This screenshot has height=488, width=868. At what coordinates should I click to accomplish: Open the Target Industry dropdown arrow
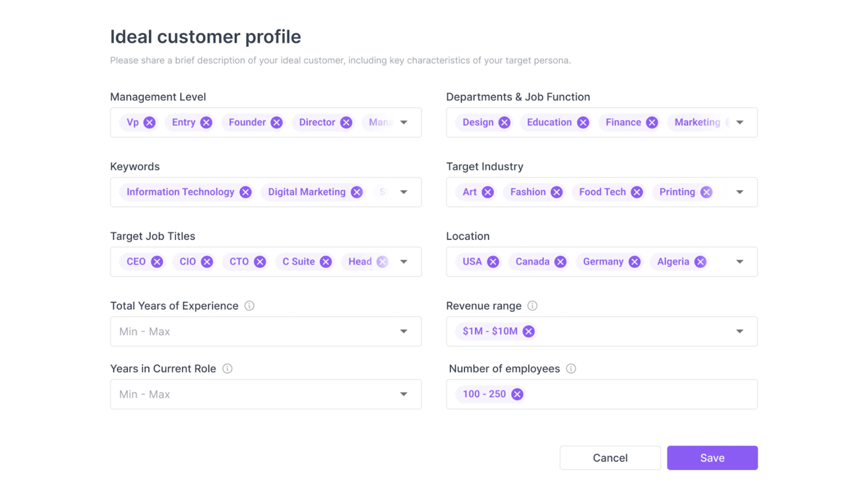[x=739, y=192]
